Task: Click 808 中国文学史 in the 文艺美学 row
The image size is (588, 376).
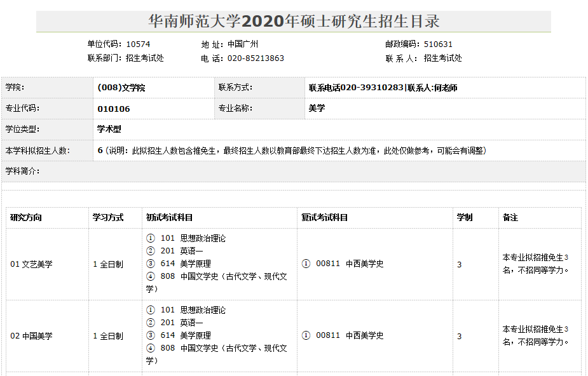Action: (216, 283)
